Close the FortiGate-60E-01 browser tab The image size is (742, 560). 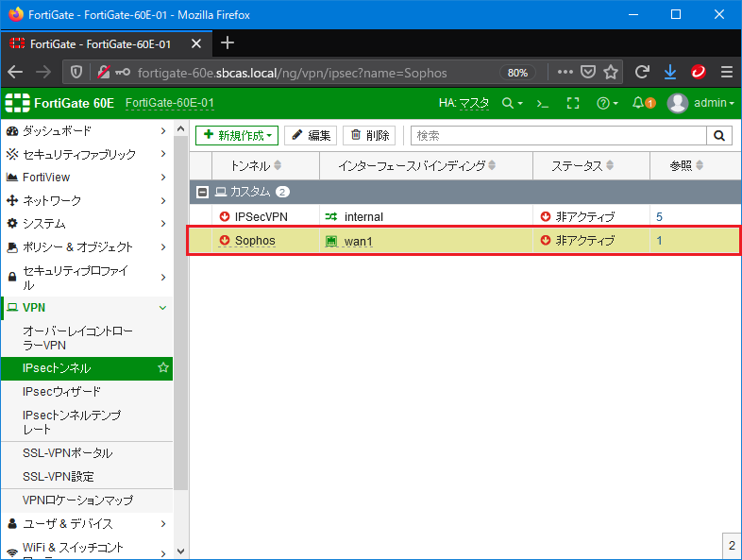click(x=196, y=44)
